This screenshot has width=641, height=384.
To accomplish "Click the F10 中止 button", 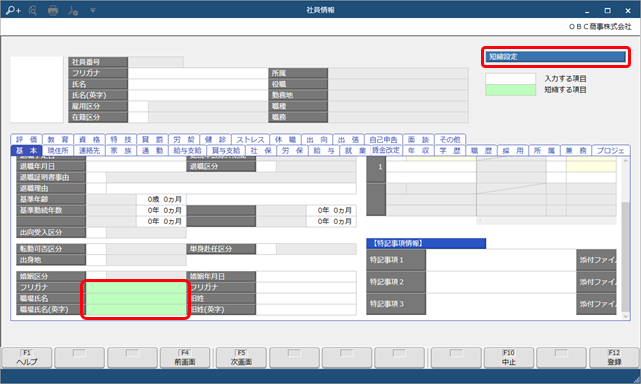I will [509, 358].
